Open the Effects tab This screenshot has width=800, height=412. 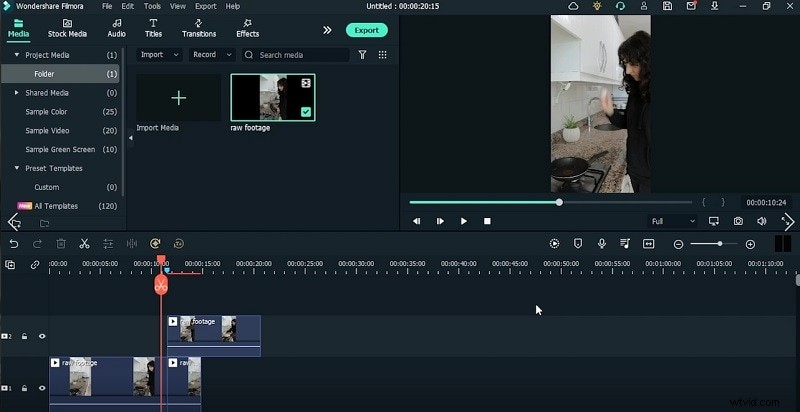pyautogui.click(x=247, y=29)
